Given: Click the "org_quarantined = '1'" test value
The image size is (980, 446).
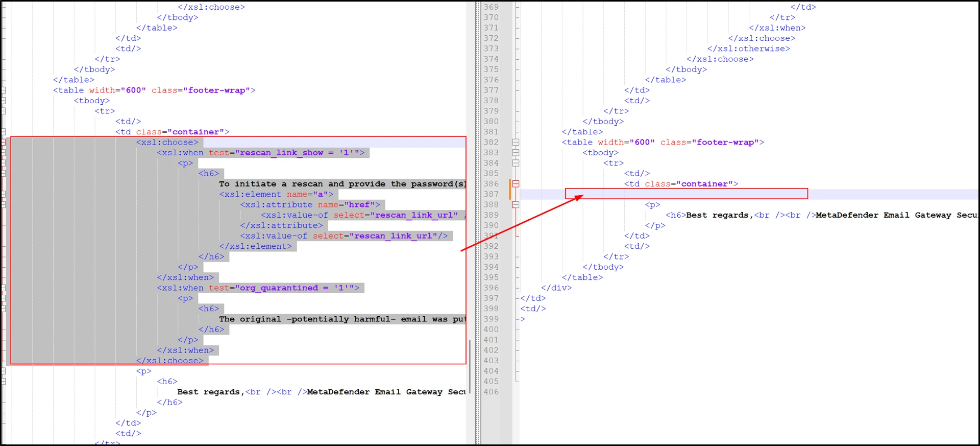Looking at the screenshot, I should click(x=297, y=288).
